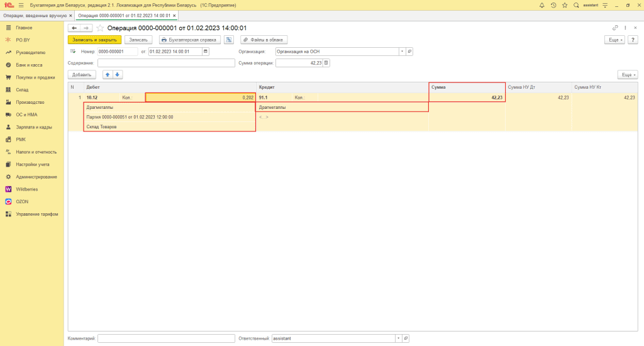Click calculator icon beside Сумма операции

tap(326, 63)
